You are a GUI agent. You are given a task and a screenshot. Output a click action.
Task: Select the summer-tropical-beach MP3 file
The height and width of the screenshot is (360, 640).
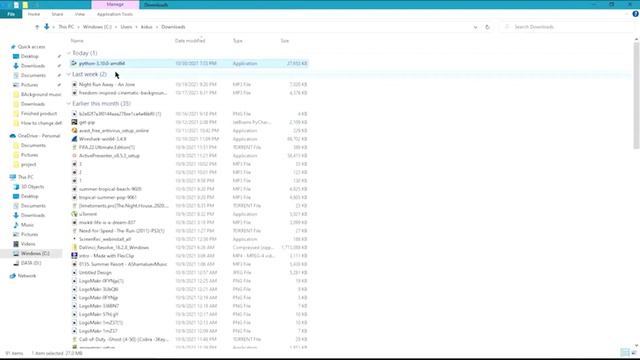tap(110, 189)
